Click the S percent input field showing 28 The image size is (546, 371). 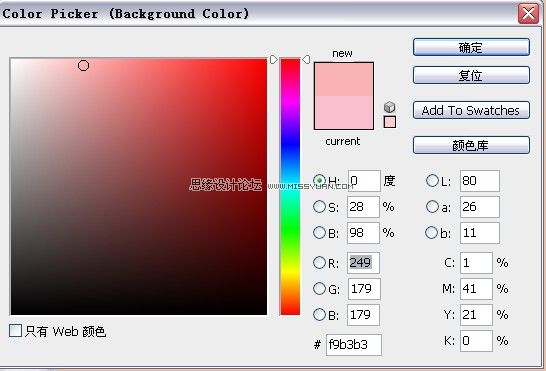point(363,207)
